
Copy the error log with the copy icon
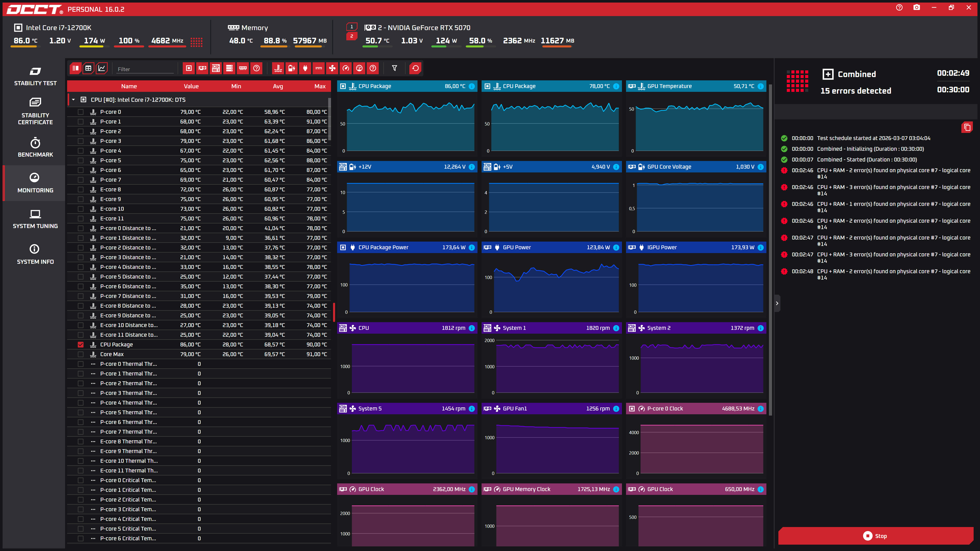point(967,127)
